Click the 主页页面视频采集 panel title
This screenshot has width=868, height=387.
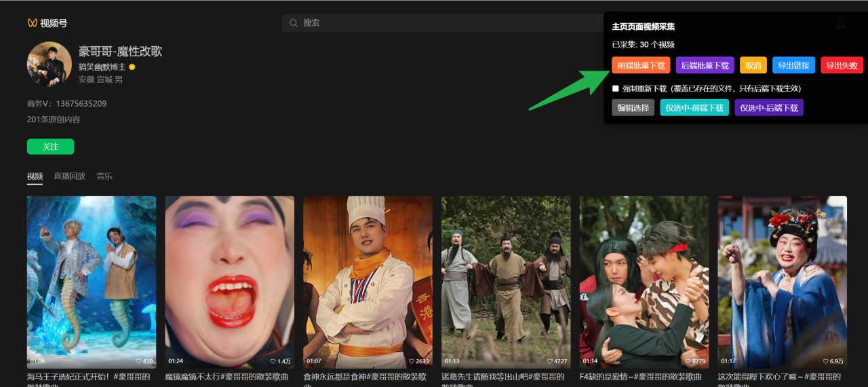pyautogui.click(x=643, y=27)
